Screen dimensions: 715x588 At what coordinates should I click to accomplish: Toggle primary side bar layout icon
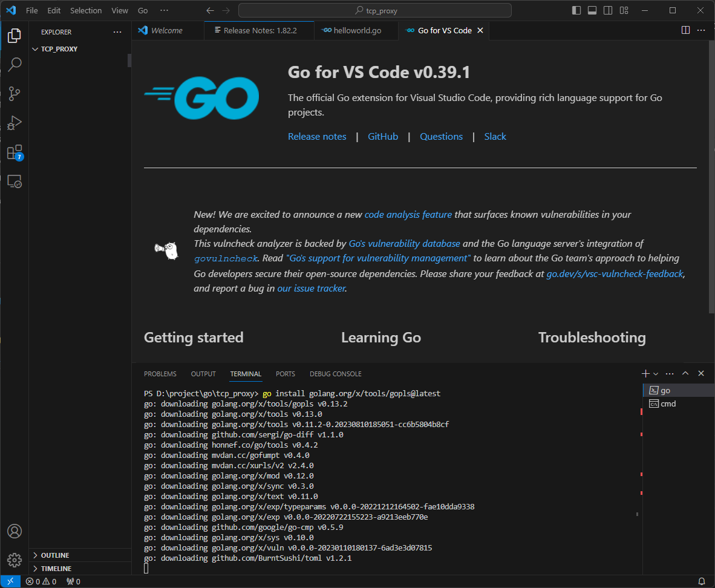tap(576, 10)
